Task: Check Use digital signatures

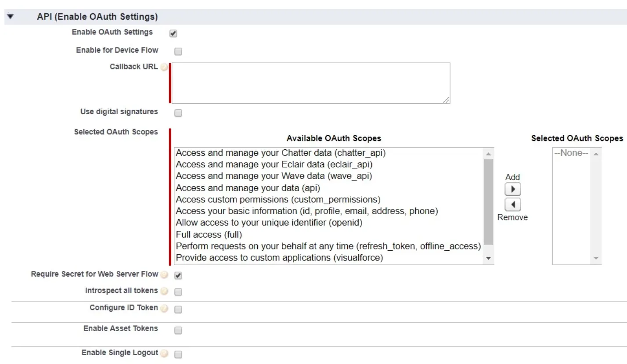Action: coord(177,113)
